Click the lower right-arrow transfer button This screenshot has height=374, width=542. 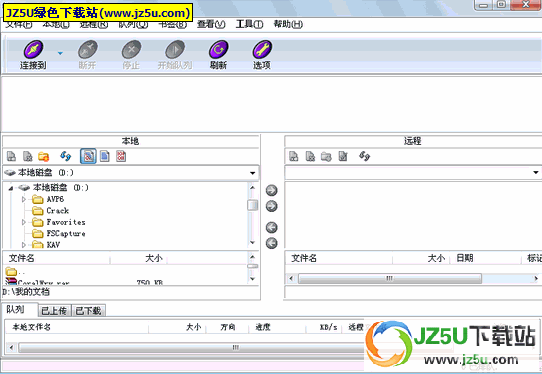coord(272,206)
